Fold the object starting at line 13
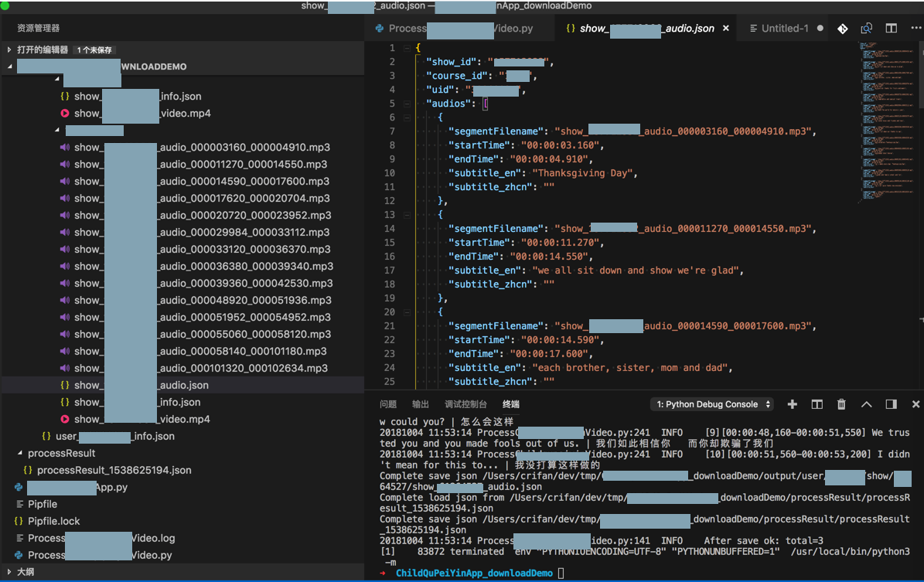Screen dimensions: 924x582 (407, 215)
